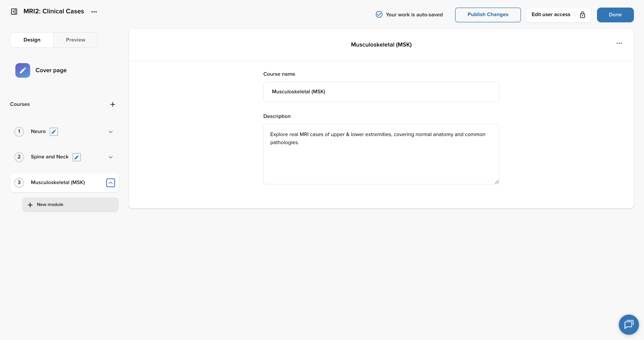Click into the Description text area
The width and height of the screenshot is (644, 340).
(x=381, y=154)
